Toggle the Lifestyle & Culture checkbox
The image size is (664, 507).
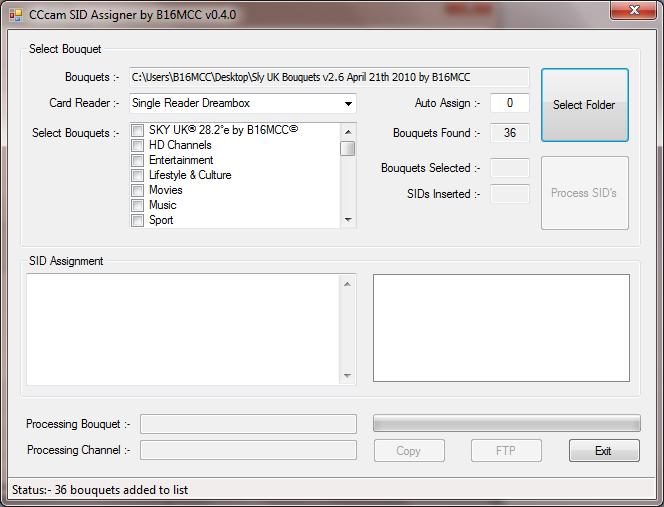click(x=137, y=175)
